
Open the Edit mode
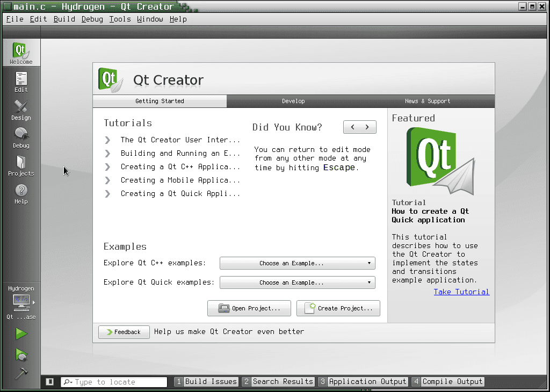coord(21,82)
